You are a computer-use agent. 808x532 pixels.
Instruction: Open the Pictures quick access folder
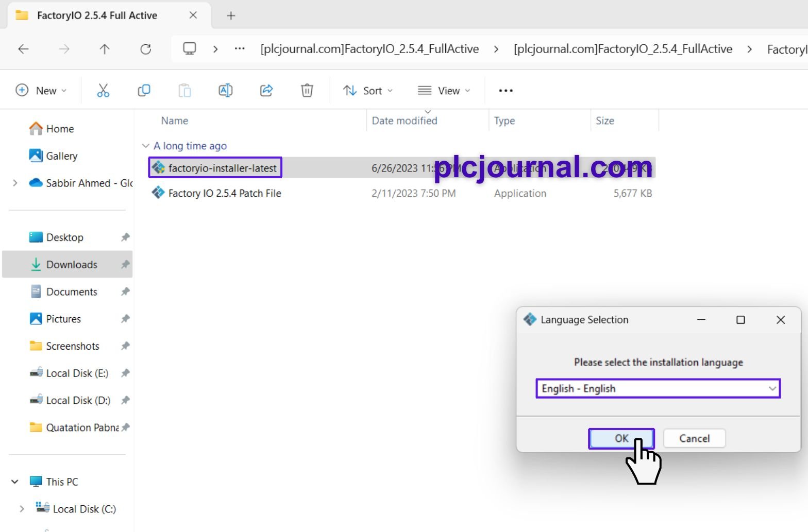click(55, 319)
